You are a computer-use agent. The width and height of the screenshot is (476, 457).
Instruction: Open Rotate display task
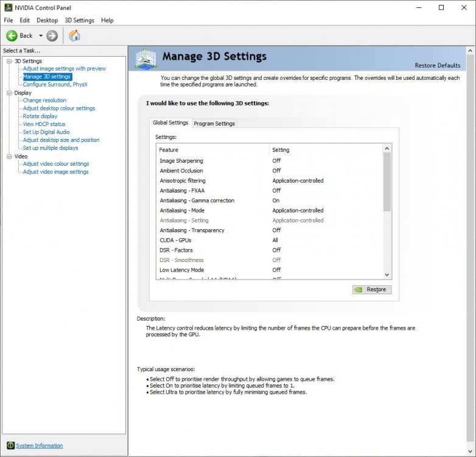click(x=40, y=116)
